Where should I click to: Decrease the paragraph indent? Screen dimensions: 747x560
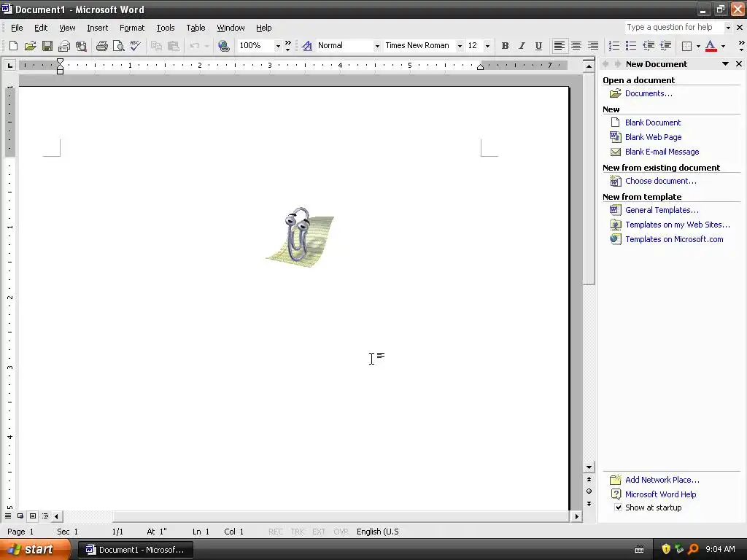[648, 46]
